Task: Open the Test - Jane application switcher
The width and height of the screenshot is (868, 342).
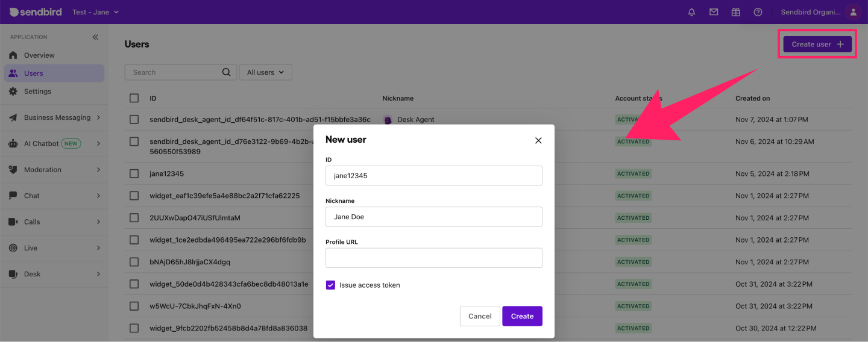Action: (x=95, y=12)
